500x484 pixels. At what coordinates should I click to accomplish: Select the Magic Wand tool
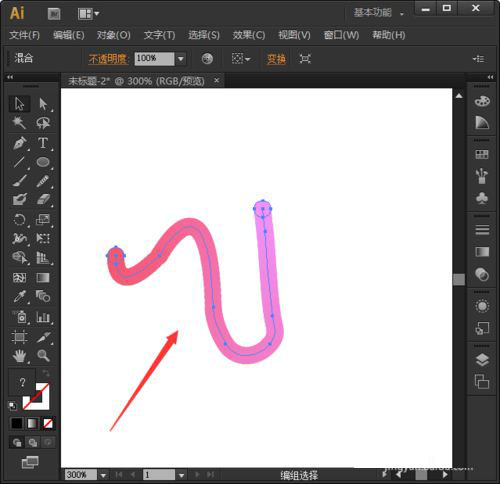click(x=19, y=123)
